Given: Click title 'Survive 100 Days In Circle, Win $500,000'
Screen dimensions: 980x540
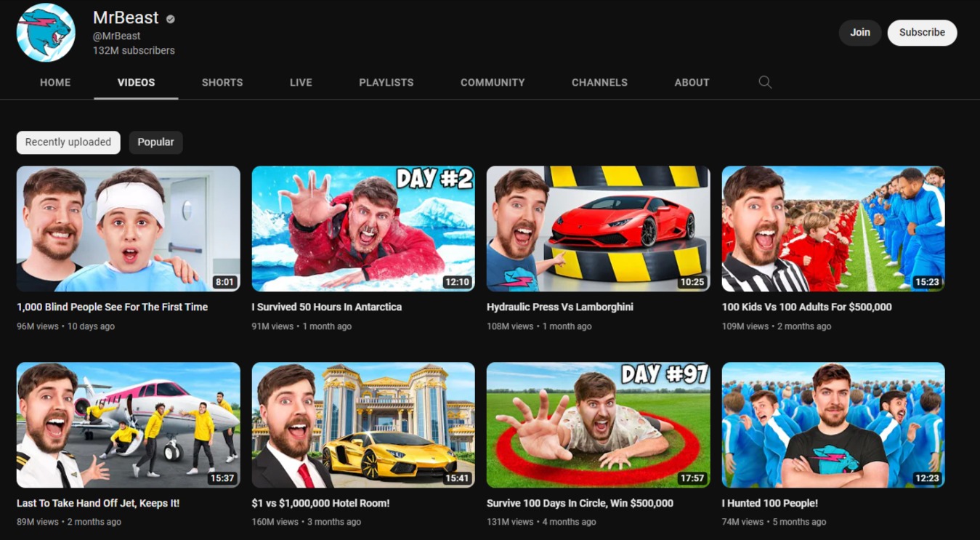Looking at the screenshot, I should 580,504.
